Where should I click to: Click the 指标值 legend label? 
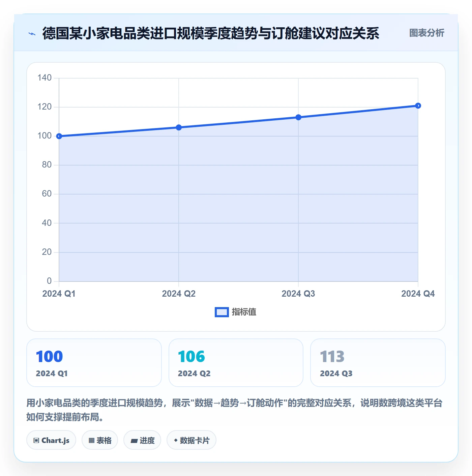(244, 312)
